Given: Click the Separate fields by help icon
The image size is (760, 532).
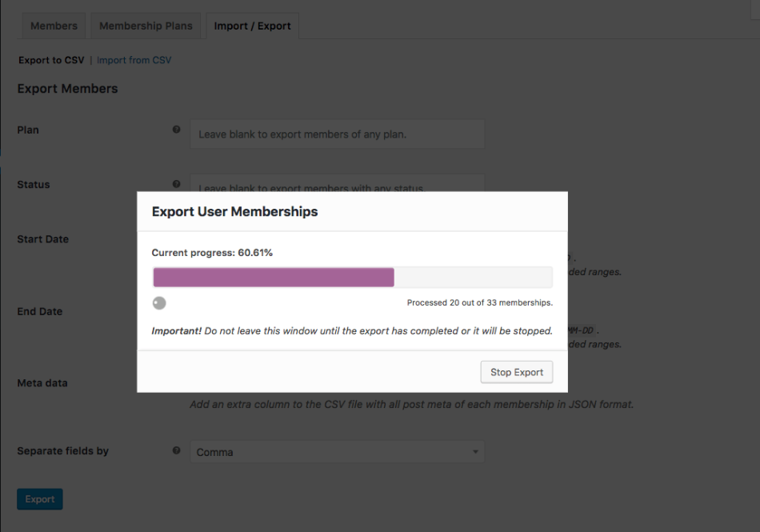Looking at the screenshot, I should click(176, 450).
